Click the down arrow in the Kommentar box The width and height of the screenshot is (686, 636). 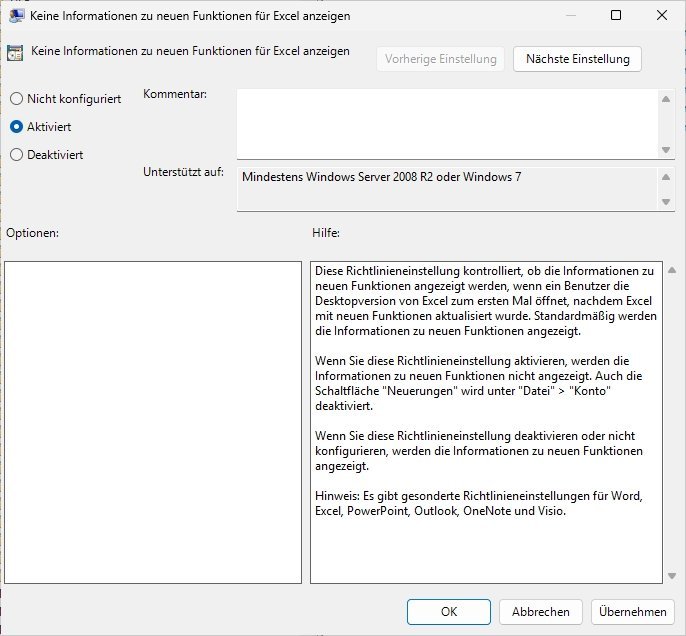[x=667, y=150]
